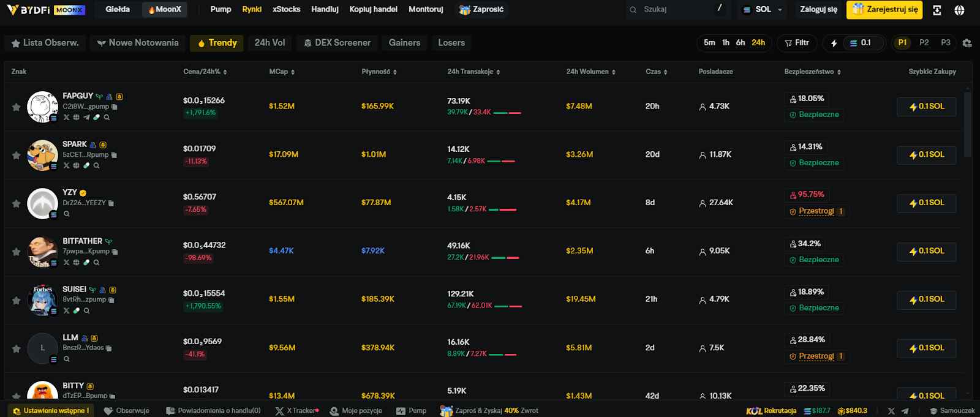The image size is (980, 417).
Task: Open the Kopiuj handel menu item
Action: pyautogui.click(x=373, y=10)
